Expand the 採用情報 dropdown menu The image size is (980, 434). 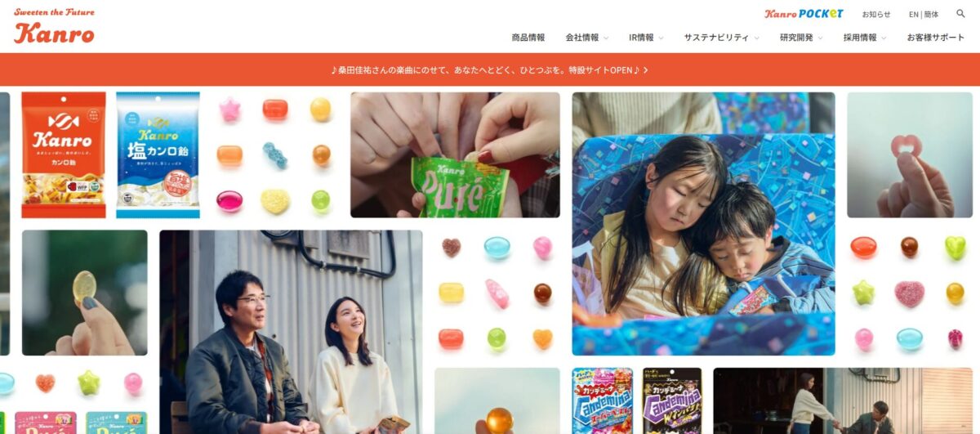pos(865,38)
